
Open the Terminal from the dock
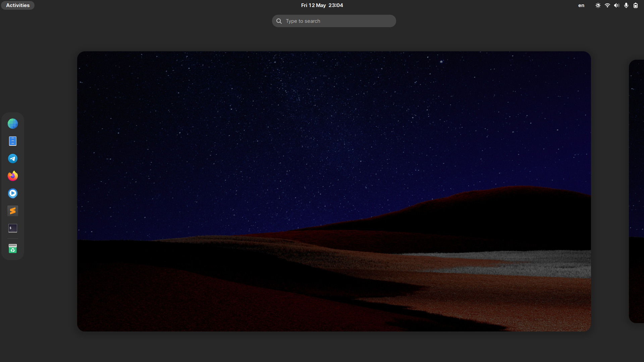13,228
